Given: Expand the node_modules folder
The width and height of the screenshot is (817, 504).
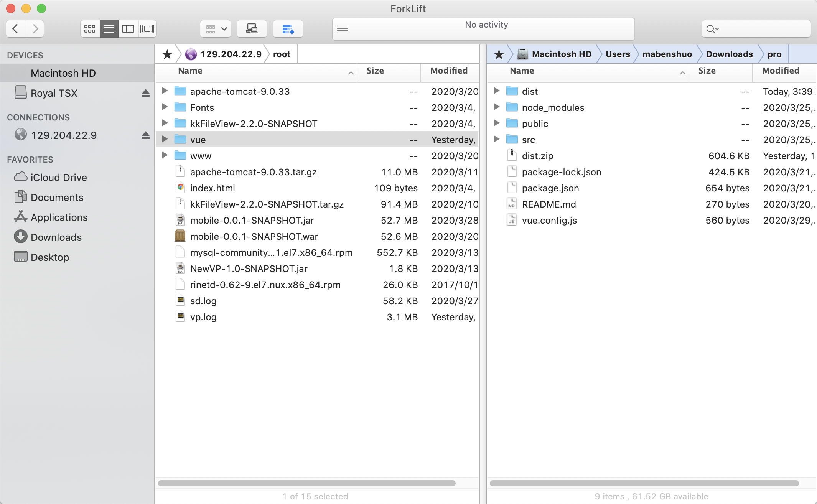Looking at the screenshot, I should coord(496,107).
